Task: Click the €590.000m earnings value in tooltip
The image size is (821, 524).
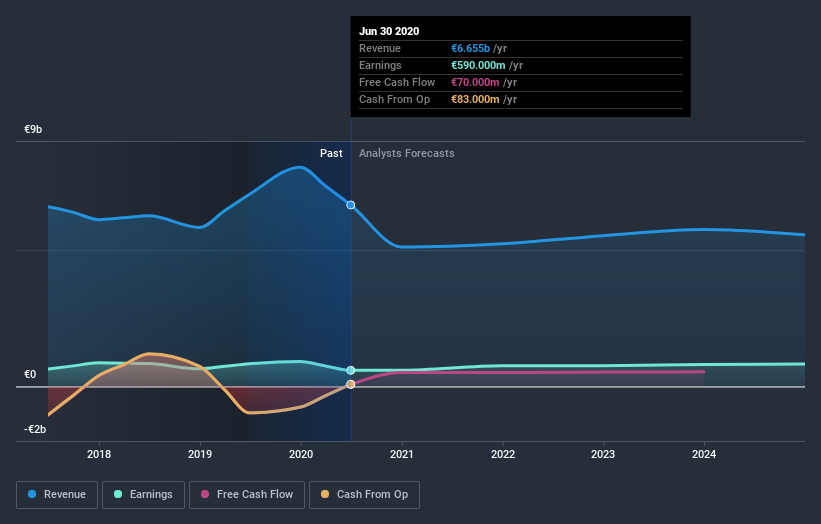Action: tap(479, 65)
